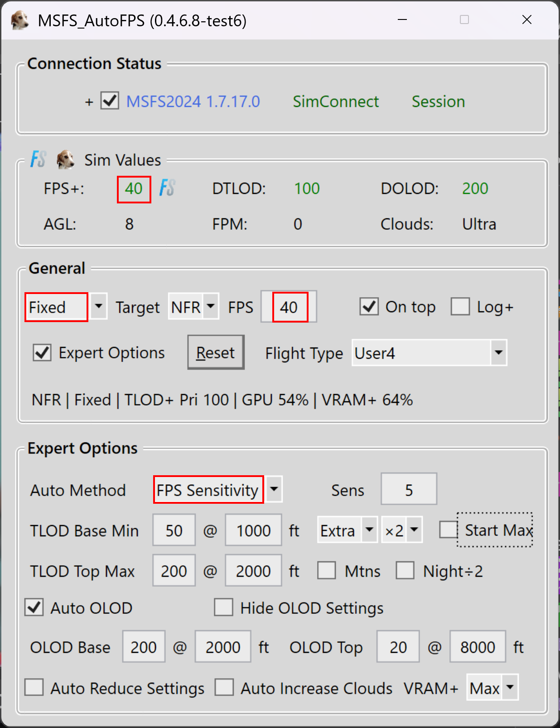The image size is (560, 728).
Task: Click the FS icon next to FPS+ value
Action: click(167, 188)
